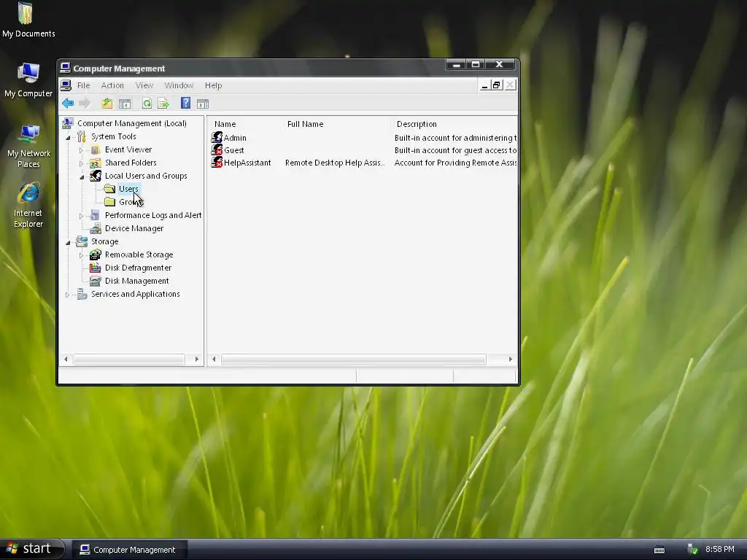Sort by the Description column header
The height and width of the screenshot is (560, 747).
pyautogui.click(x=454, y=124)
